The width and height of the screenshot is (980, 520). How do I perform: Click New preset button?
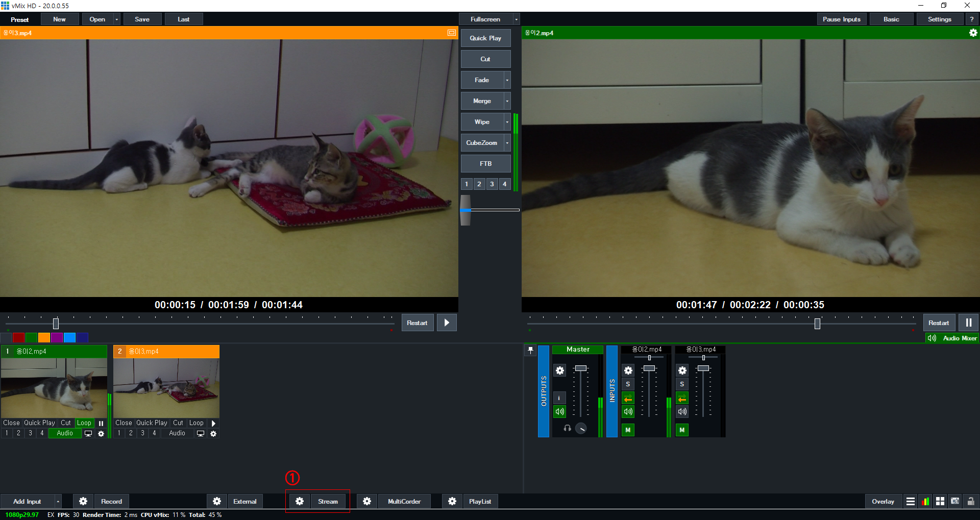[59, 19]
